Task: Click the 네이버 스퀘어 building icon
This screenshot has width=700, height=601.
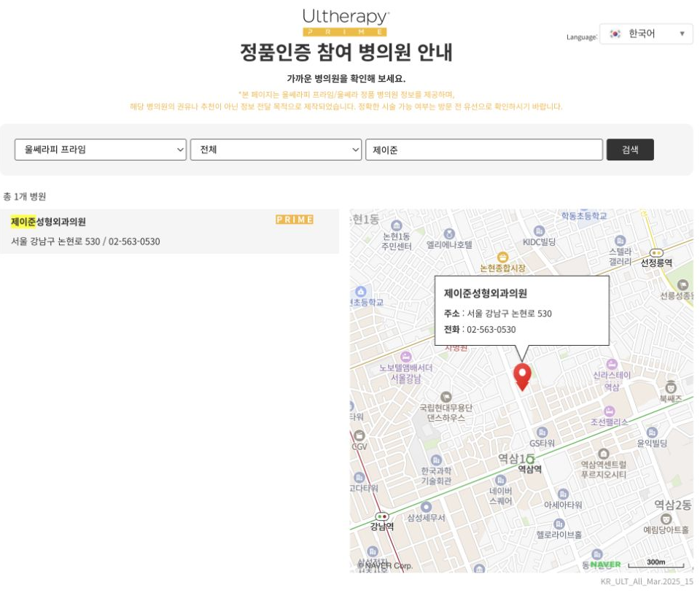Action: [500, 480]
